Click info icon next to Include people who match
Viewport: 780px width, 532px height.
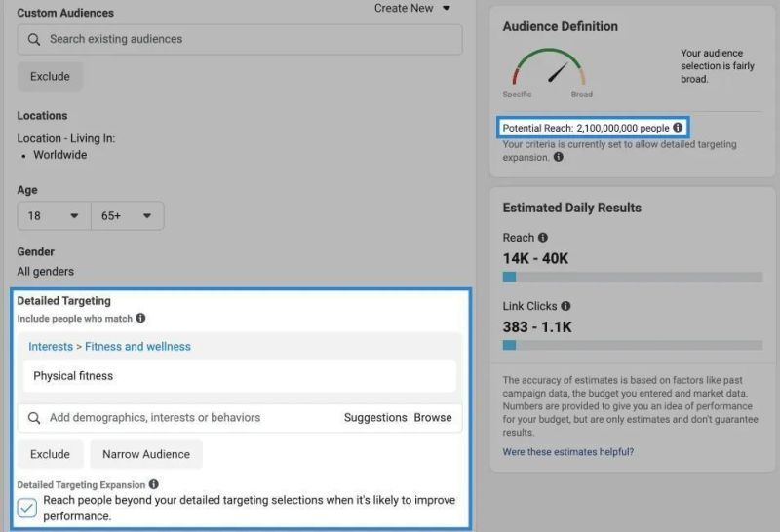(140, 318)
